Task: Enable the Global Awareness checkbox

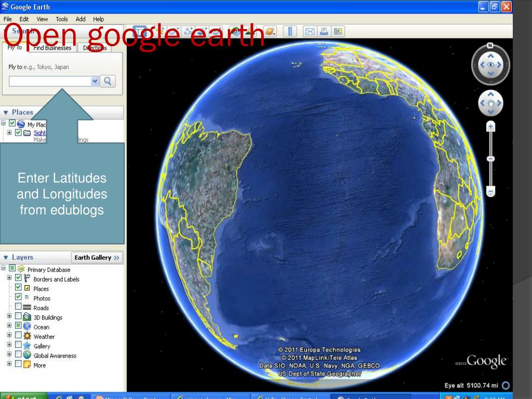Action: pos(18,354)
